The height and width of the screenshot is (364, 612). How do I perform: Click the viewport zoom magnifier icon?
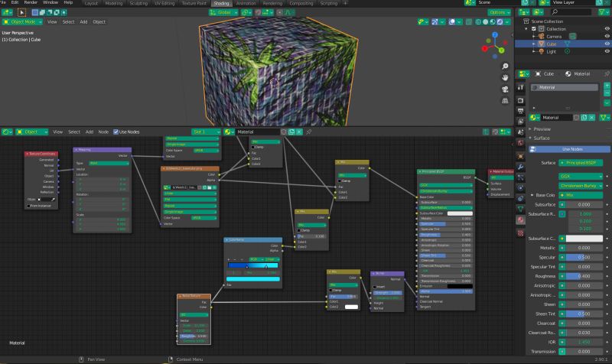505,67
